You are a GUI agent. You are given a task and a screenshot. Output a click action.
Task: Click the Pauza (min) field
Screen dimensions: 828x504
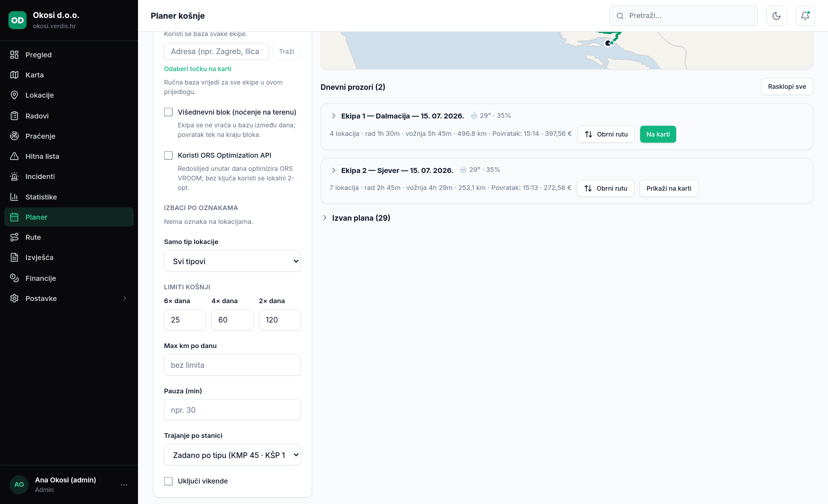(232, 410)
